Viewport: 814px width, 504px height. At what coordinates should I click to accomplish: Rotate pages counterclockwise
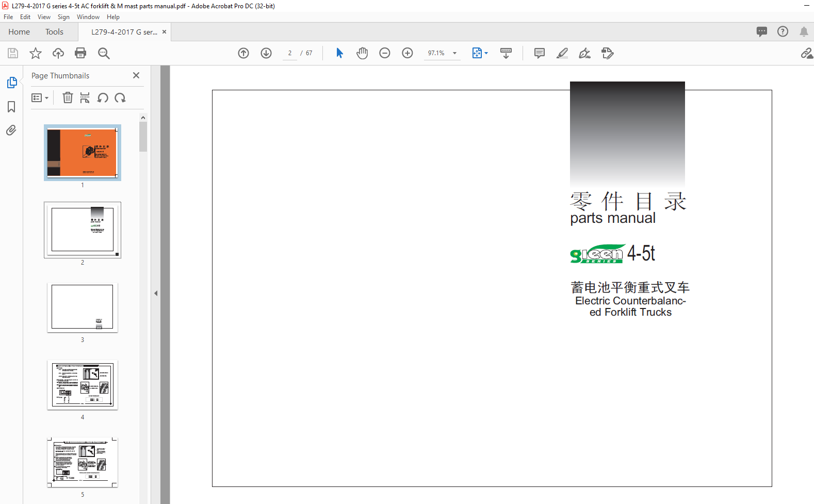click(103, 97)
